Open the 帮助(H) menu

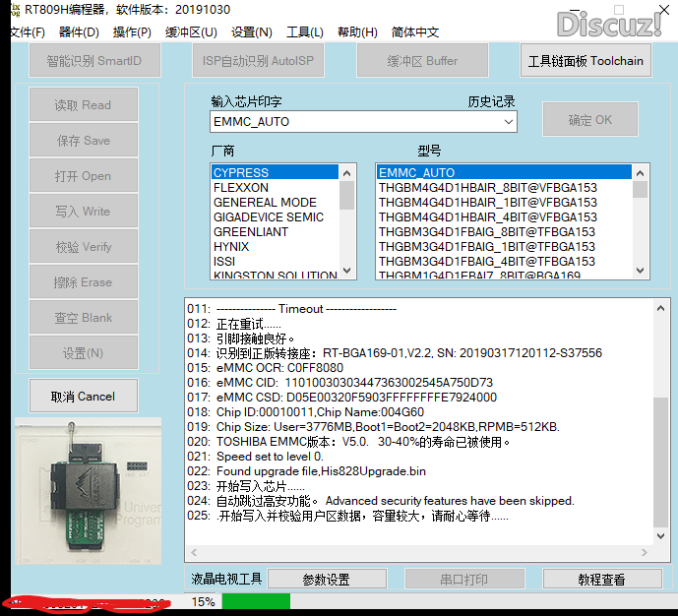[x=357, y=32]
